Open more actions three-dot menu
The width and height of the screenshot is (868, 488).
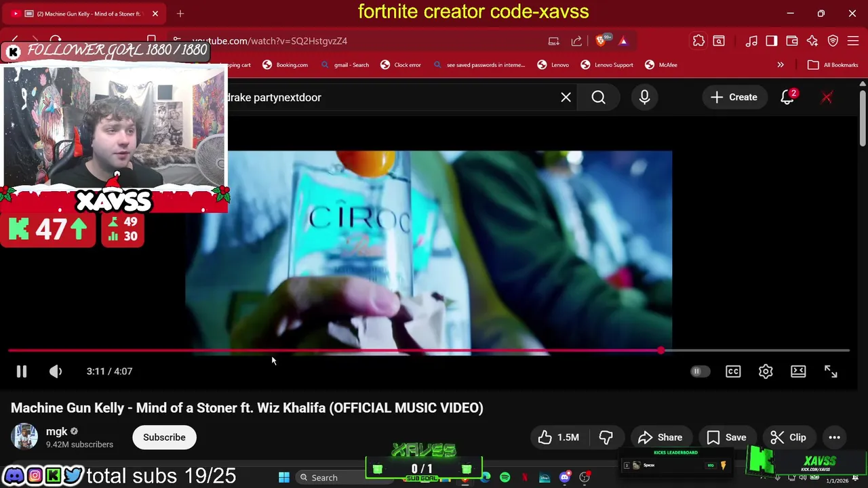pos(834,437)
